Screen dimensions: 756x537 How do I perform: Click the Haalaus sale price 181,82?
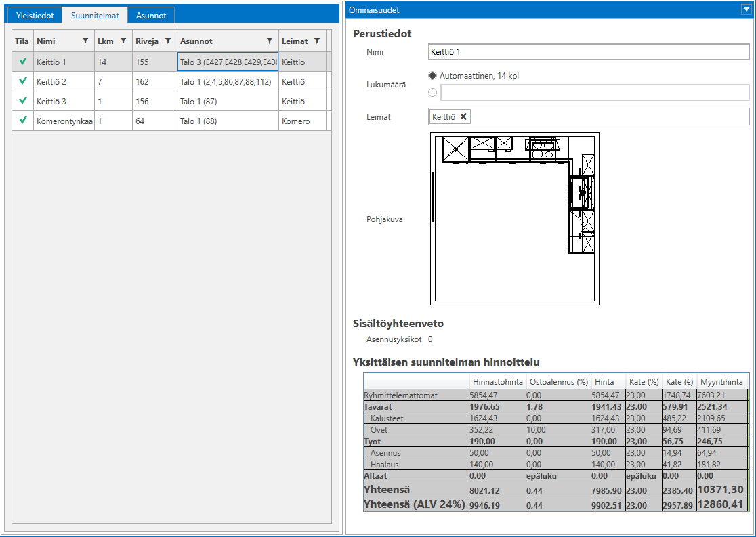point(709,465)
